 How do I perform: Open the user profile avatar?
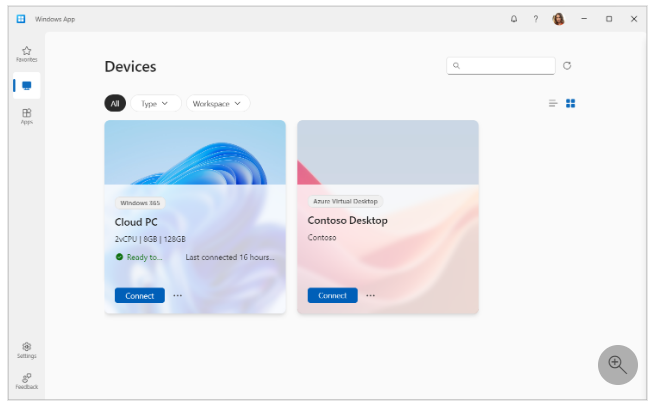coord(558,19)
